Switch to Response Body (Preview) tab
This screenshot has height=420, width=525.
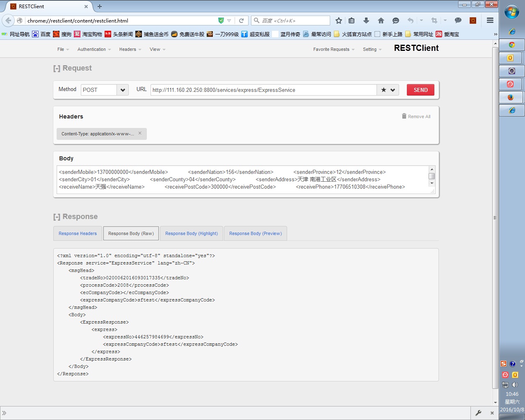256,233
